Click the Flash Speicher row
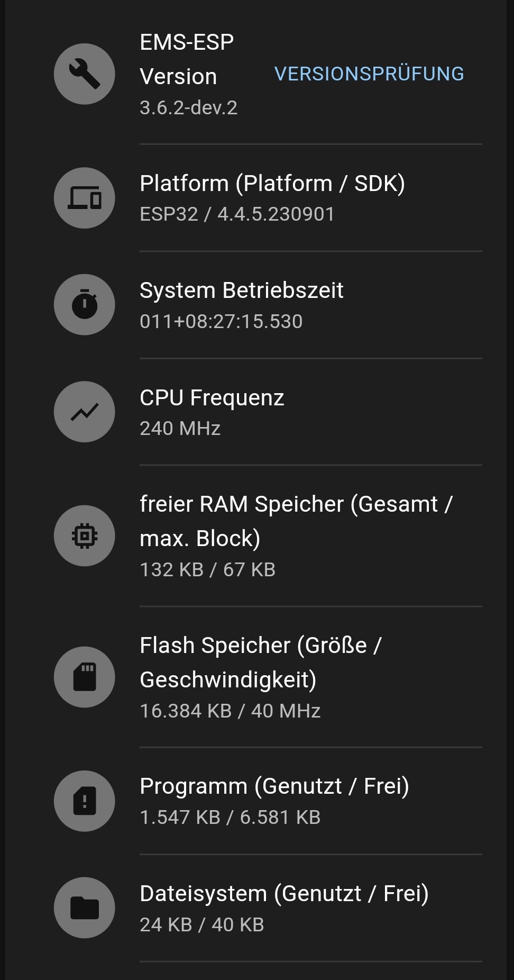 (x=262, y=661)
